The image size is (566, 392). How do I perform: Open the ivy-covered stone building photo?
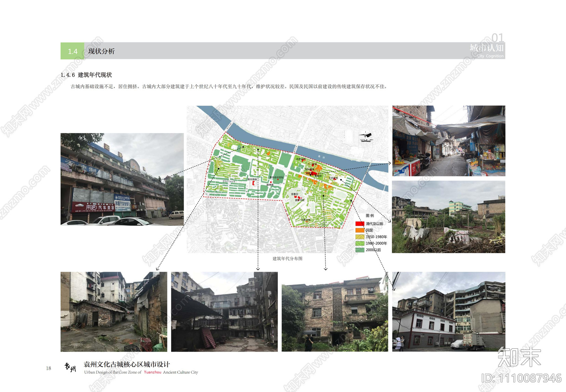pos(335,312)
